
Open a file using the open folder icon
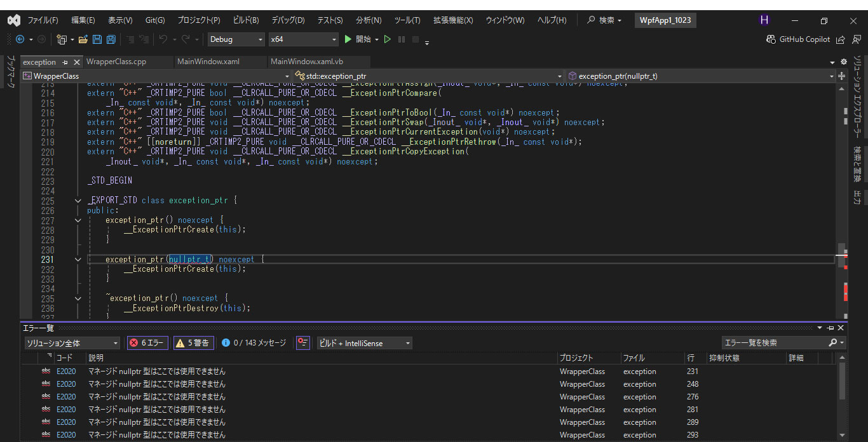pos(83,39)
